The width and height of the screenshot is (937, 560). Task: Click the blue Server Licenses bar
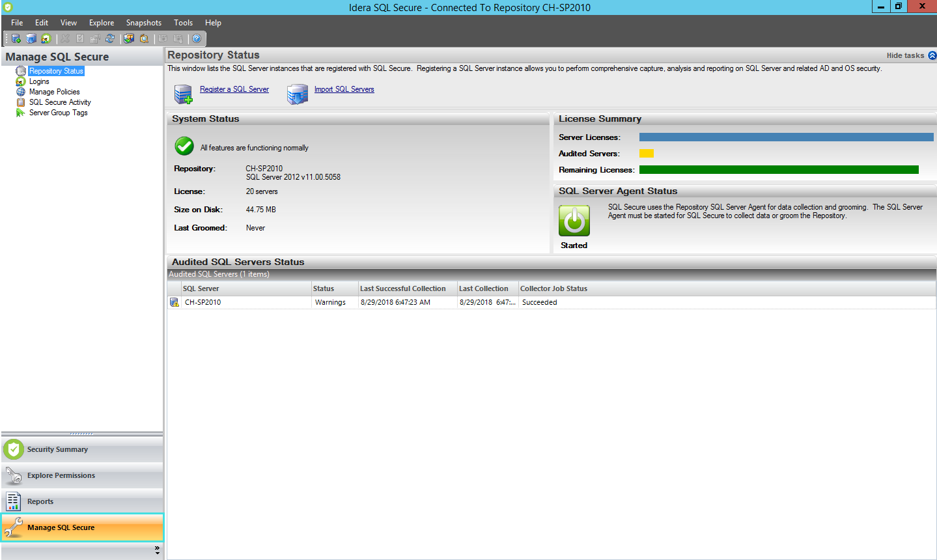point(787,137)
